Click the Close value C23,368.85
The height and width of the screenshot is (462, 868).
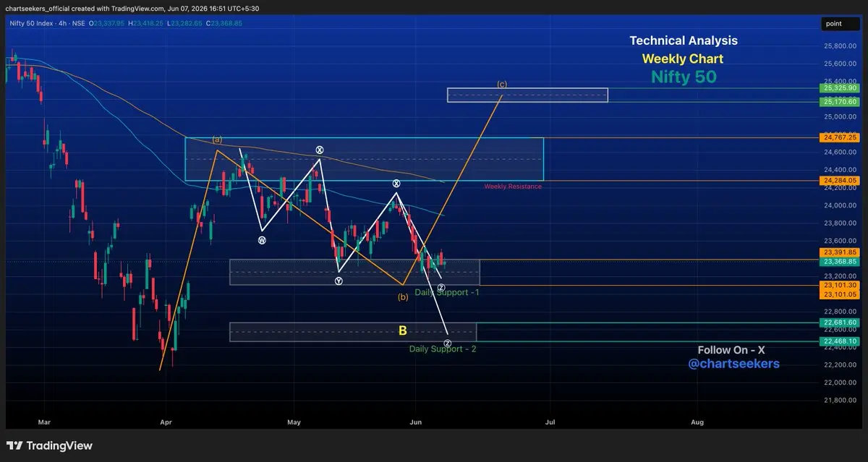[224, 23]
